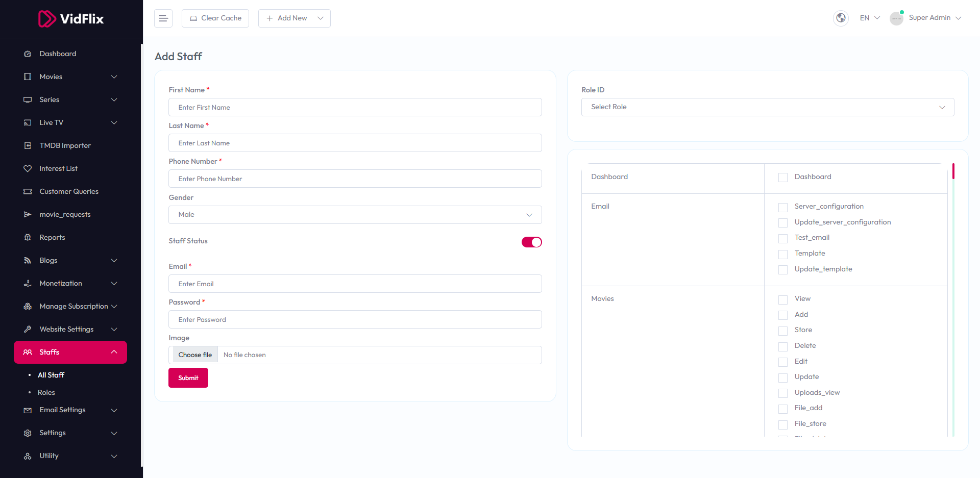Expand the Add New dropdown
980x478 pixels.
pos(294,18)
